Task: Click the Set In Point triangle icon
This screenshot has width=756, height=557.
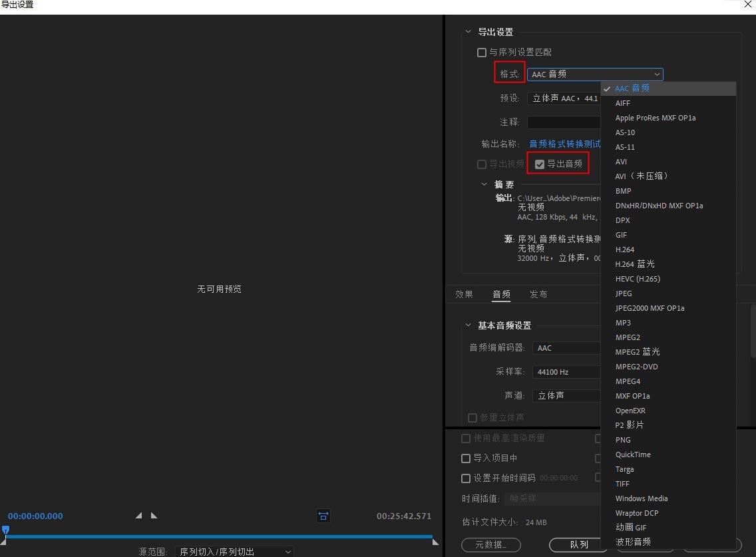Action: pyautogui.click(x=138, y=516)
